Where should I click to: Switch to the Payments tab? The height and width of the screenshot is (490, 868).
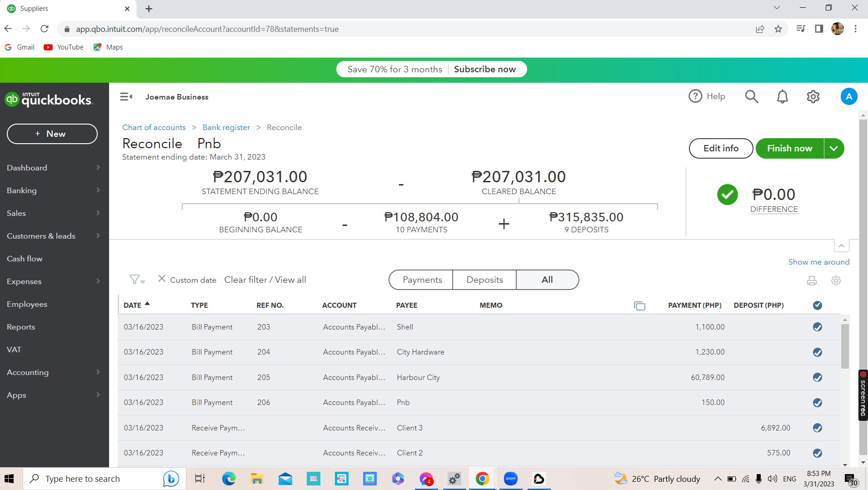422,280
